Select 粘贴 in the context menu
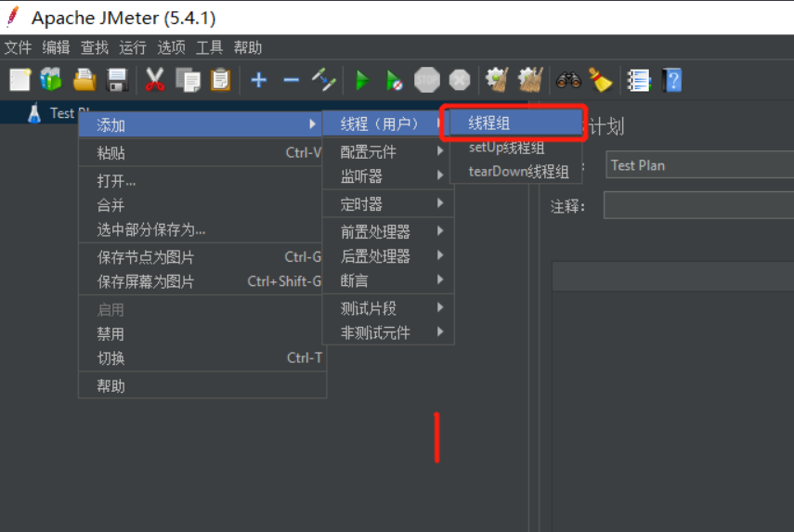The image size is (794, 532). 201,152
